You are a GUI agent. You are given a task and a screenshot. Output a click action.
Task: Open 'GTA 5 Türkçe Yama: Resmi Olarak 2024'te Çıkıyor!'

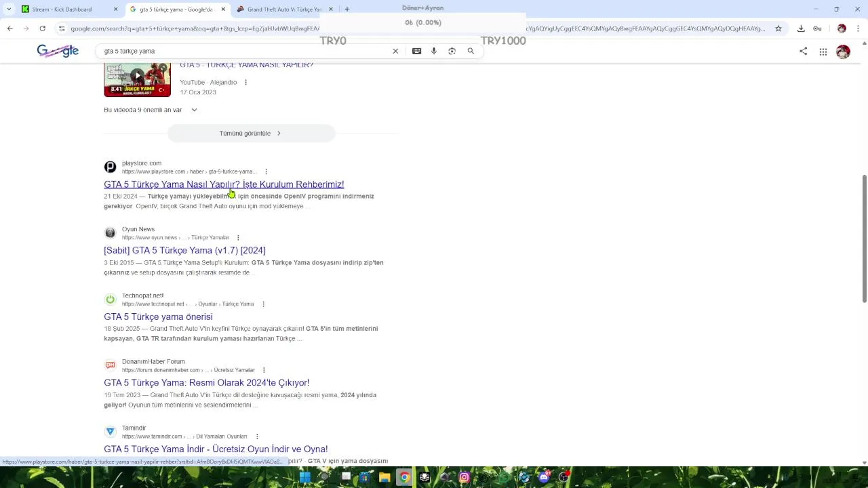point(207,383)
